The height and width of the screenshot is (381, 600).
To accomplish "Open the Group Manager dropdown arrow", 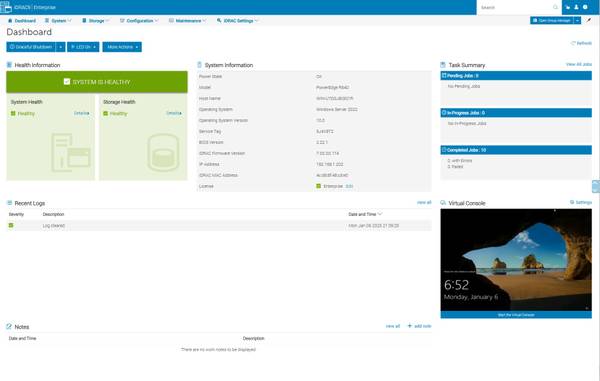I will coord(578,20).
